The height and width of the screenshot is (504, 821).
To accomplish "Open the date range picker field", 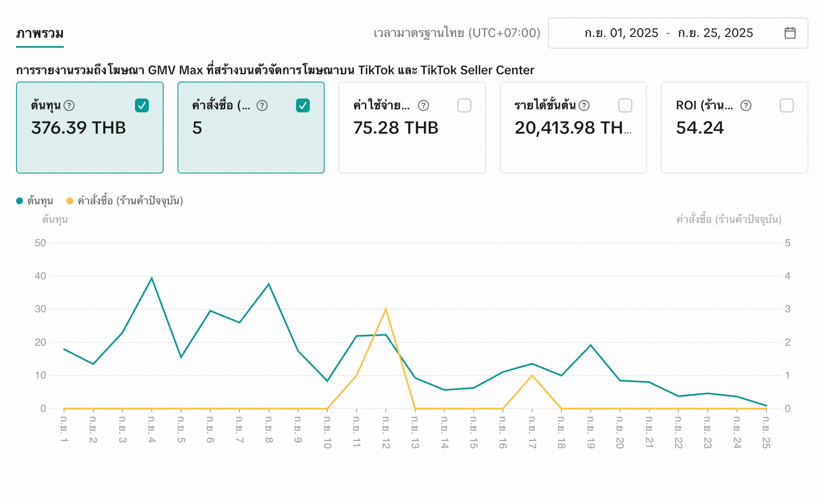I will (x=677, y=33).
